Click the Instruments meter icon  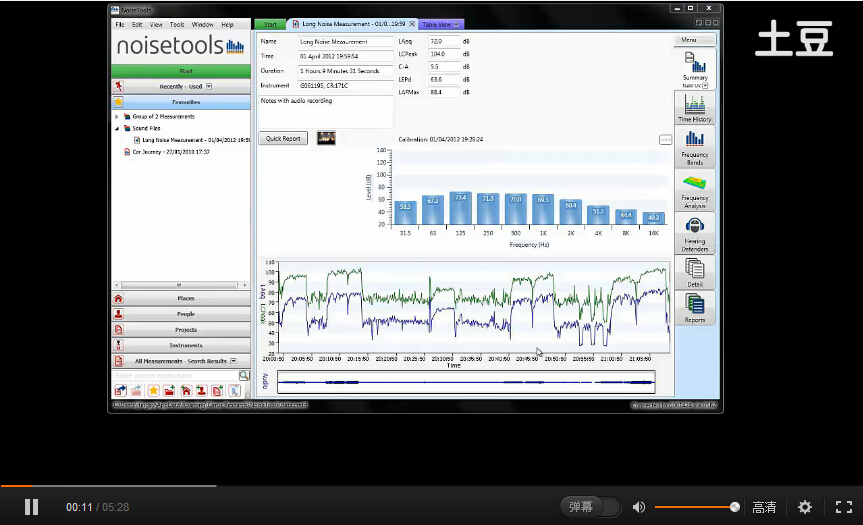point(118,345)
